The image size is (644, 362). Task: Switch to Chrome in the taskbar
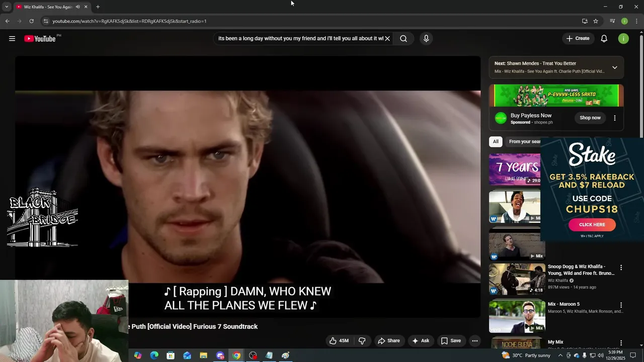236,355
